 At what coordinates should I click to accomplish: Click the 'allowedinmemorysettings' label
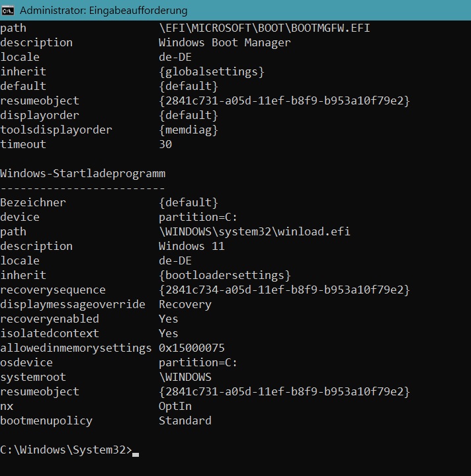[75, 348]
